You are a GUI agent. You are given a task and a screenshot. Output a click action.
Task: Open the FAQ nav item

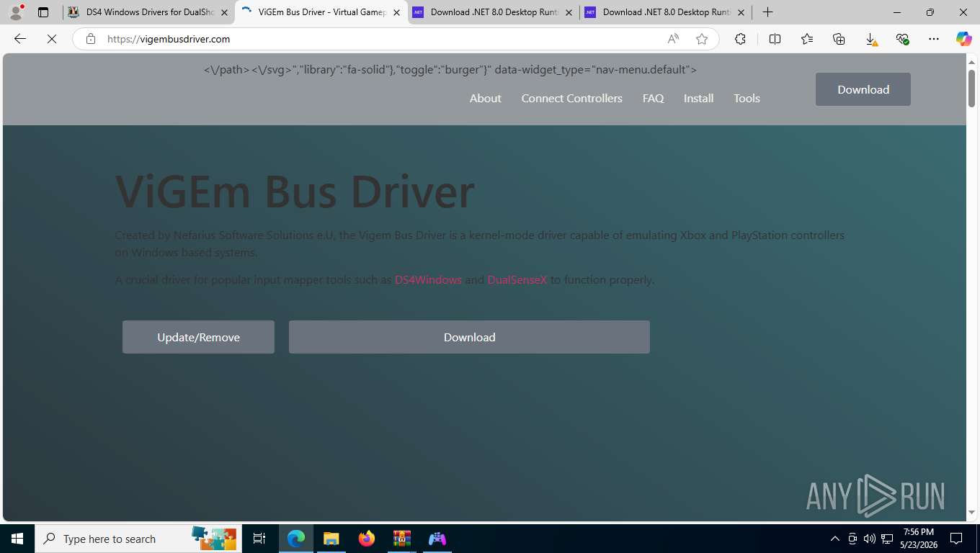(653, 98)
